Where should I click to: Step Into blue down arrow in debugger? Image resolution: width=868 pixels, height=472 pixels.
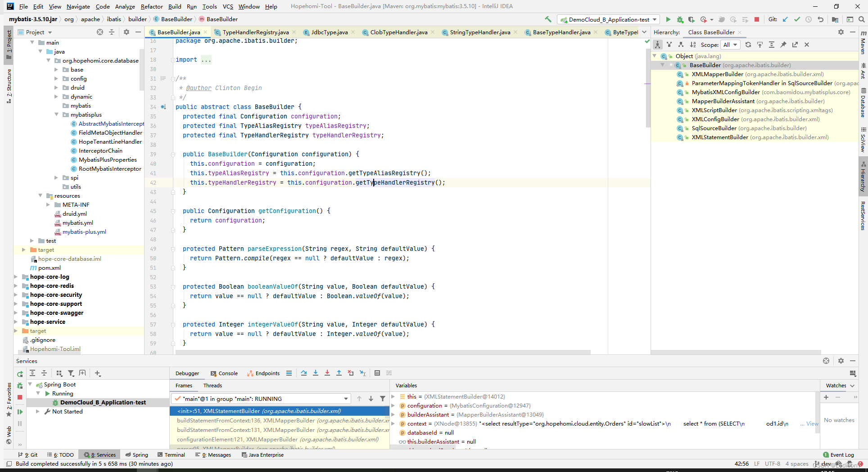pyautogui.click(x=316, y=373)
